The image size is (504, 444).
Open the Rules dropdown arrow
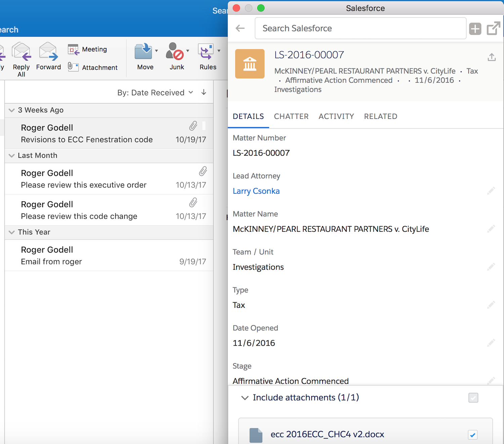[219, 51]
